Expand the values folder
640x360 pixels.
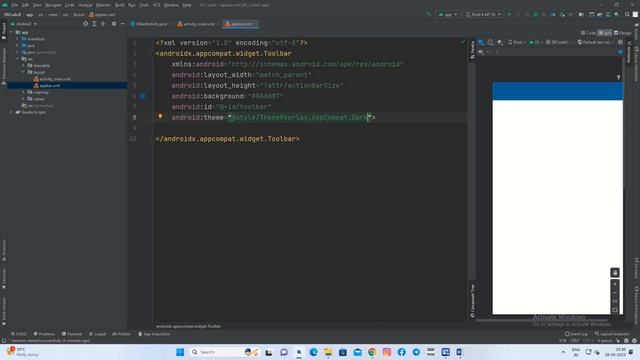(23, 99)
